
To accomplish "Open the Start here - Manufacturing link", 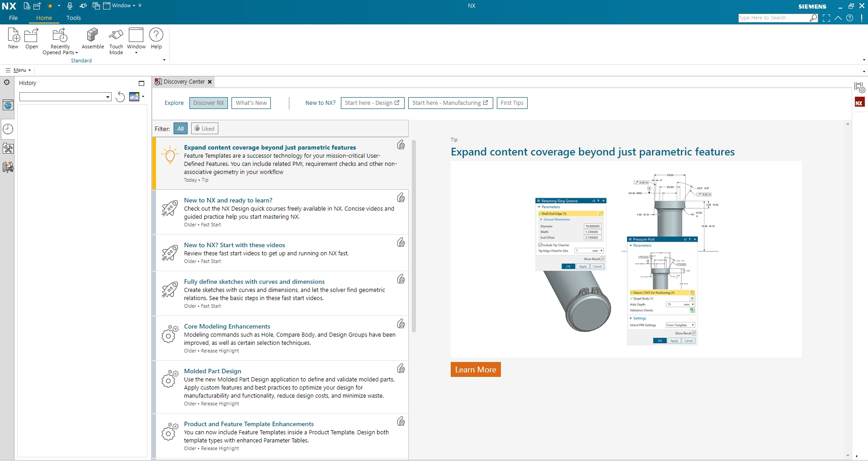I will coord(450,103).
